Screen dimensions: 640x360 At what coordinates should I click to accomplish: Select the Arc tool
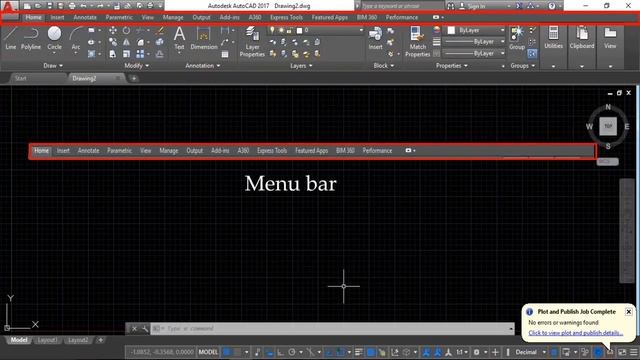click(x=76, y=40)
